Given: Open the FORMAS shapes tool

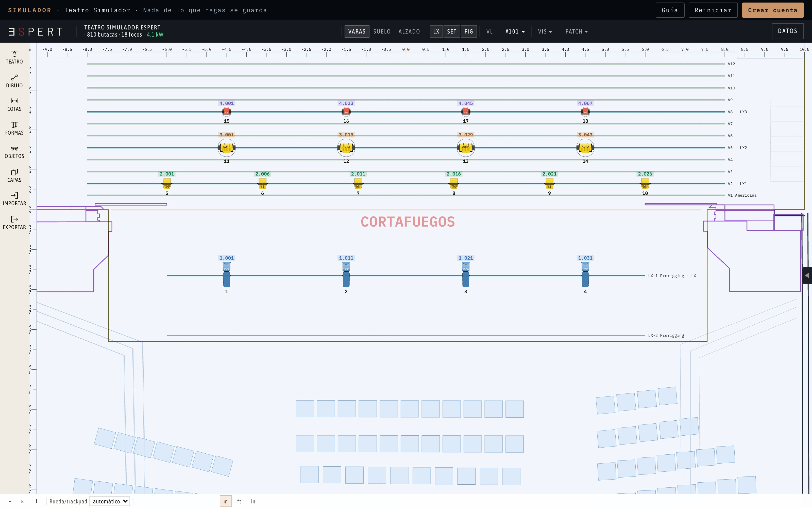Looking at the screenshot, I should click(x=14, y=129).
